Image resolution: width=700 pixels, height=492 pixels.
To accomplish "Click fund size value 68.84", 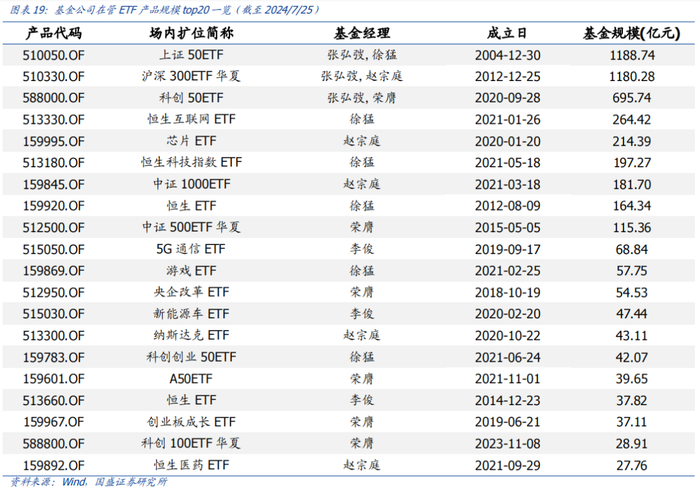I will point(632,249).
